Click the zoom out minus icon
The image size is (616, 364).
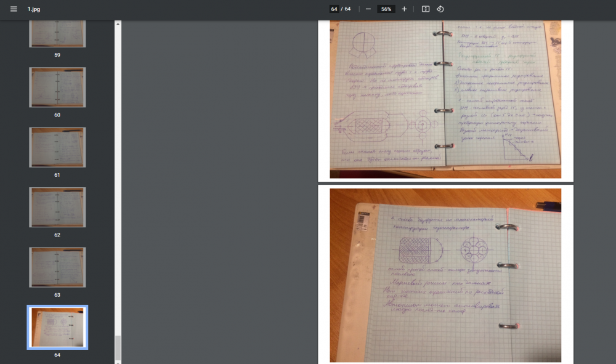pyautogui.click(x=368, y=9)
